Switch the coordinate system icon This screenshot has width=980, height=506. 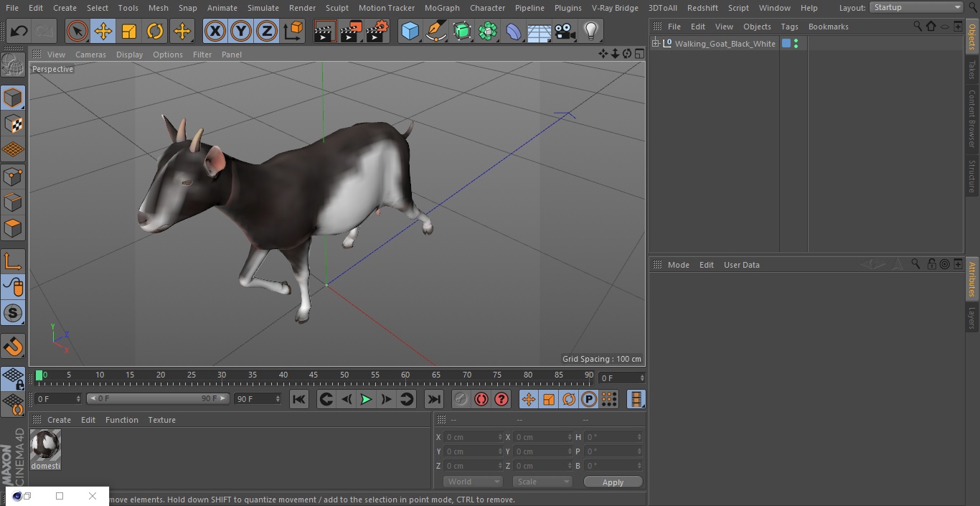[x=293, y=32]
